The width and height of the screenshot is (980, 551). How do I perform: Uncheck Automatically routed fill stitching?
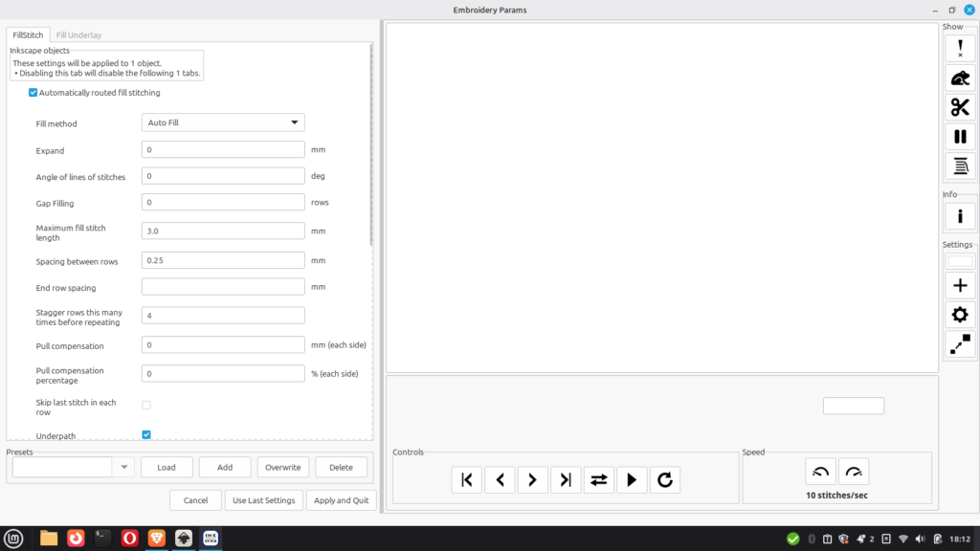33,93
